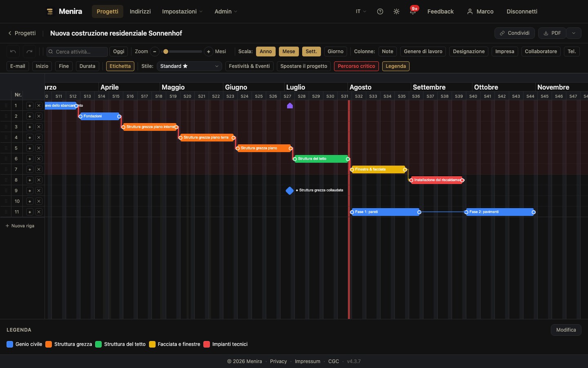Image resolution: width=588 pixels, height=368 pixels.
Task: Toggle light theme with the sun icon
Action: click(x=396, y=11)
